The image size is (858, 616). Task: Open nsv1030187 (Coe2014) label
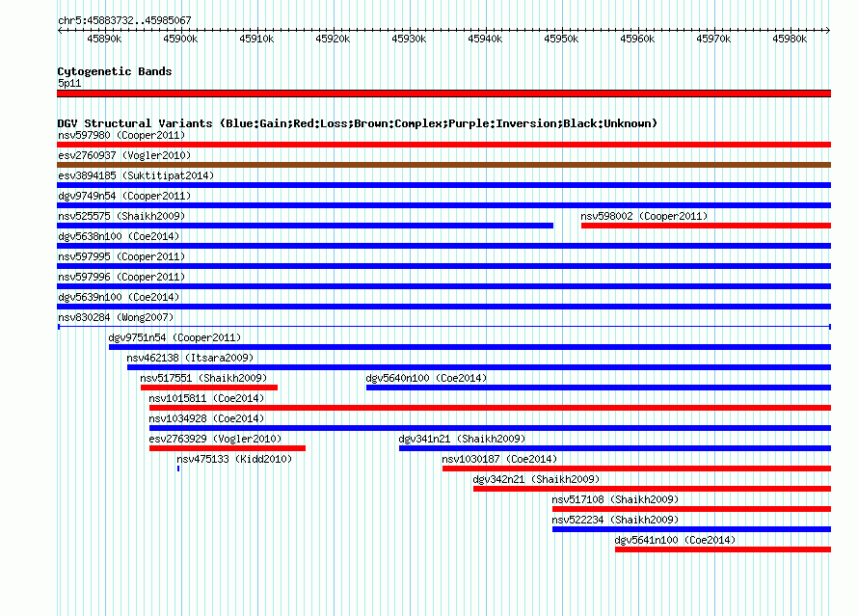(x=499, y=459)
